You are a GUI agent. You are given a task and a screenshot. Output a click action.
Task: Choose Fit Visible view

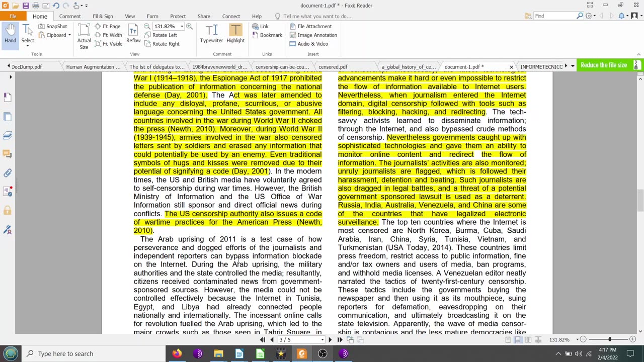[108, 44]
